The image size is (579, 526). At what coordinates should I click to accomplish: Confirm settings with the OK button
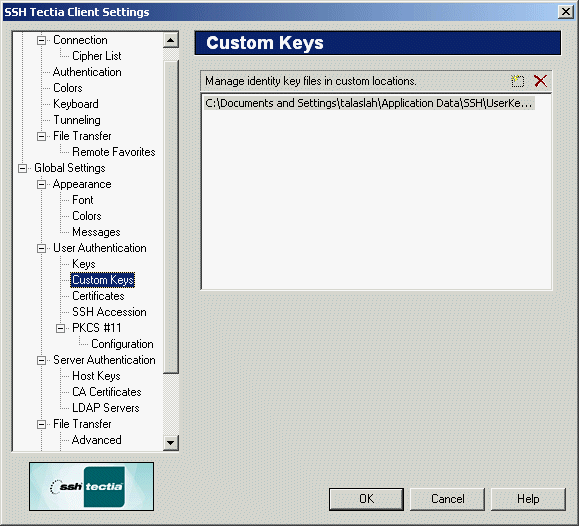click(366, 499)
